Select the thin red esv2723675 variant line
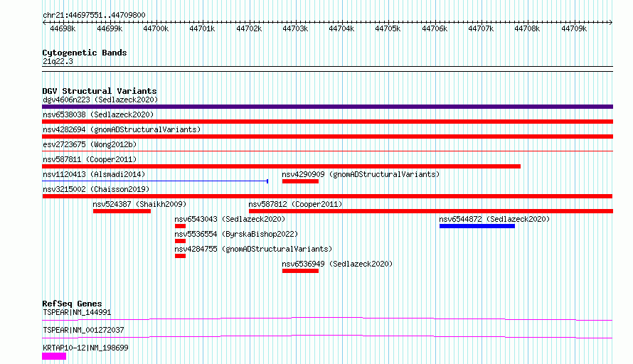Screen dimensions: 633x364 pyautogui.click(x=327, y=151)
